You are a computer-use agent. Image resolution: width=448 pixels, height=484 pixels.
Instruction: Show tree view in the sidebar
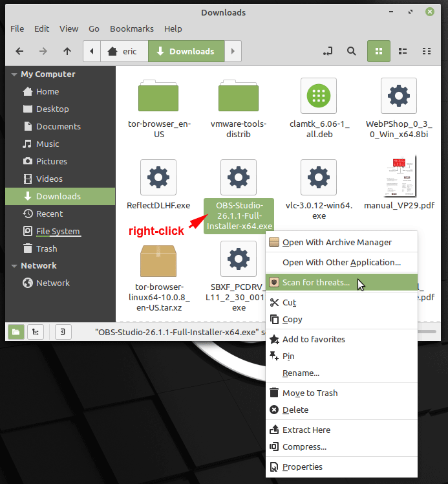click(x=36, y=332)
